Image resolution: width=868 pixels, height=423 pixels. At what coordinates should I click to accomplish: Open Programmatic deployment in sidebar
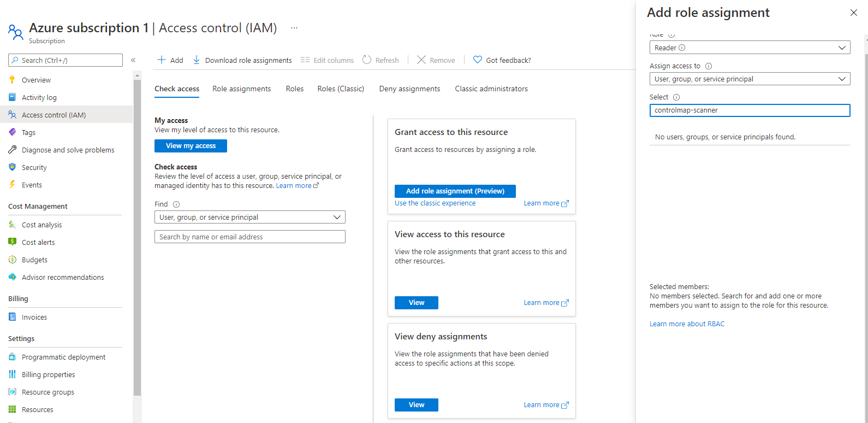tap(64, 357)
